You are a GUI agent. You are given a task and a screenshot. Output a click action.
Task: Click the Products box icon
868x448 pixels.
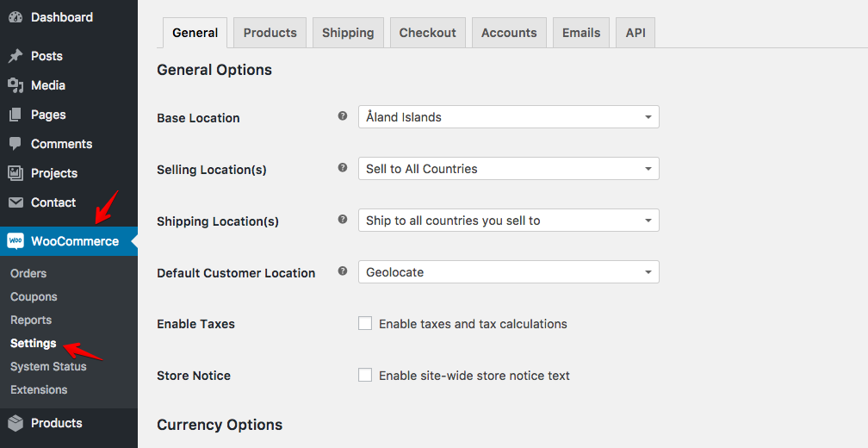(x=15, y=423)
